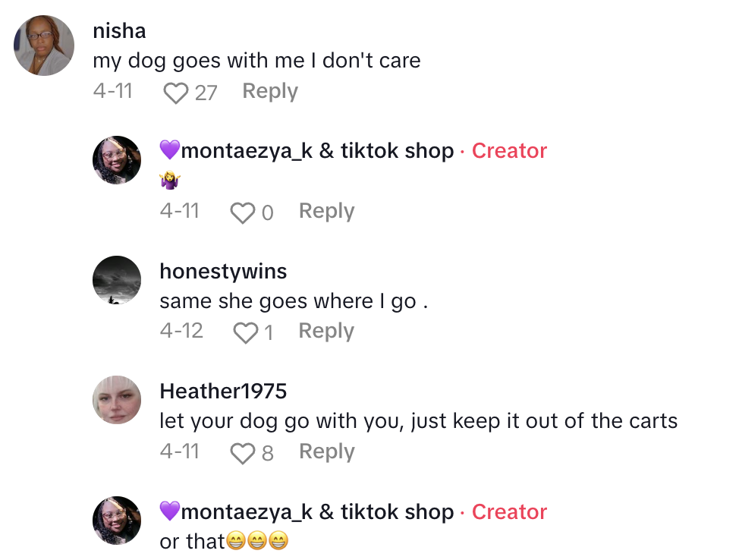Open montaezya_k username above shrug emoji
This screenshot has width=739, height=560.
tap(316, 151)
